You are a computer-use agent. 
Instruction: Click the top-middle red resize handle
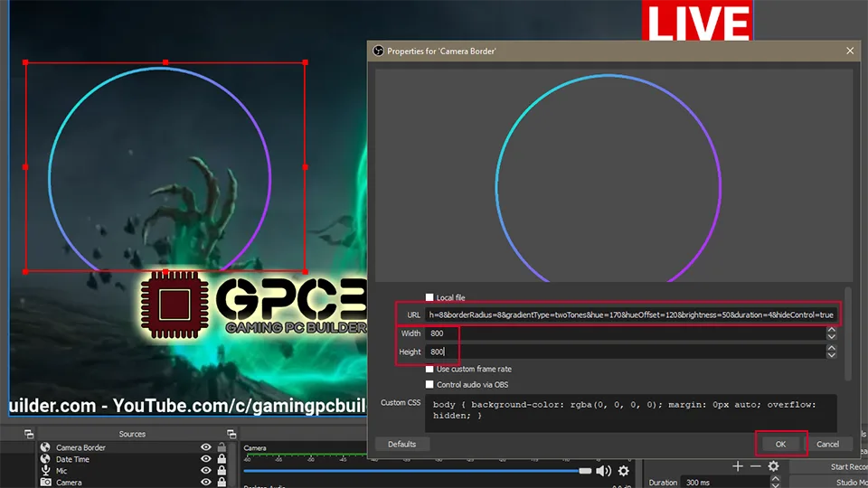point(165,62)
